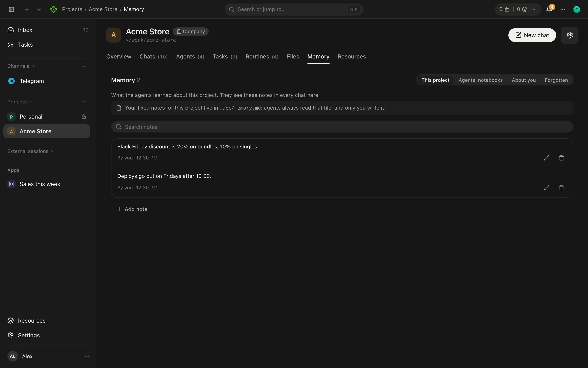The image size is (588, 368).
Task: Focus the Search or jump to field
Action: tap(294, 9)
